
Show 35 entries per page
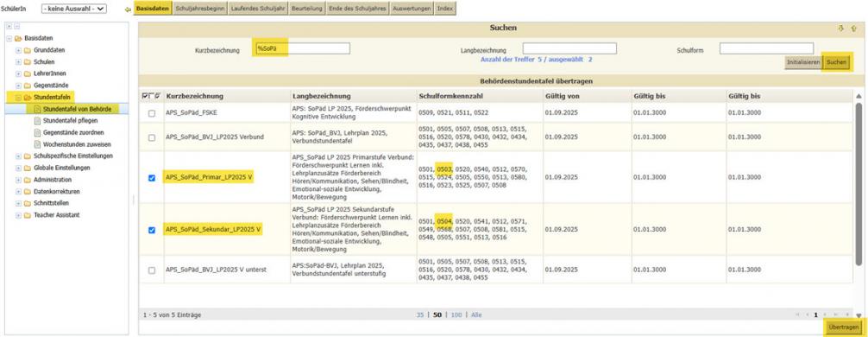(x=420, y=315)
